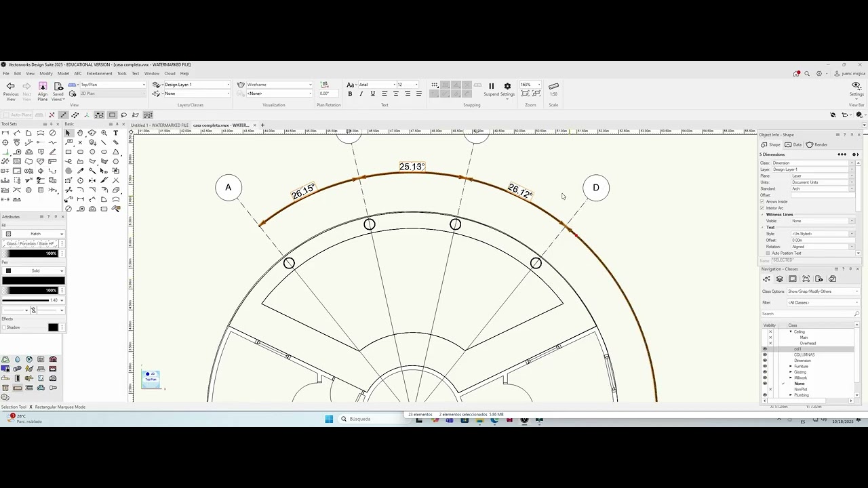Toggle visibility of Dimension class row

tap(764, 361)
